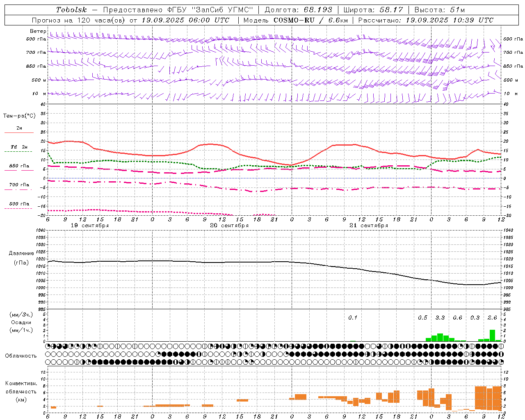Click the '850 гПа' entry in temperature legend

[19, 166]
